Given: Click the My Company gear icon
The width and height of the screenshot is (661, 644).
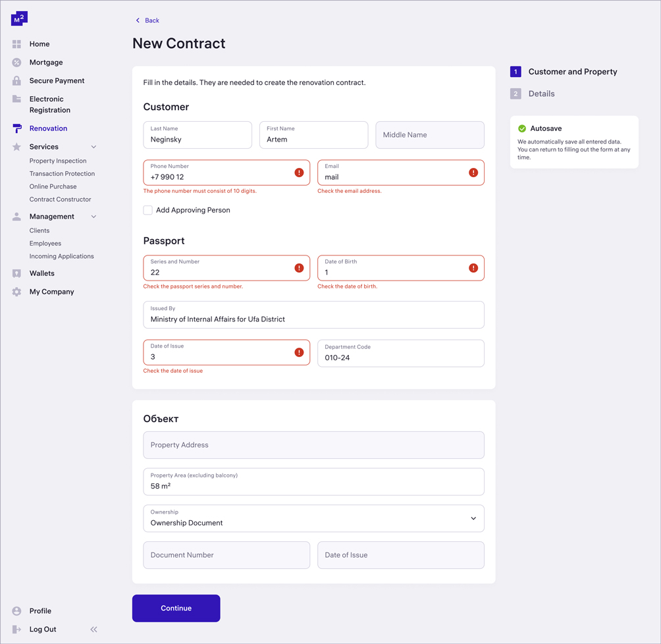Looking at the screenshot, I should [x=16, y=291].
